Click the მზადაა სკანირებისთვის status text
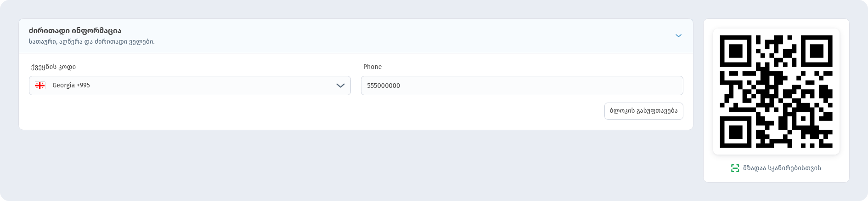 782,168
